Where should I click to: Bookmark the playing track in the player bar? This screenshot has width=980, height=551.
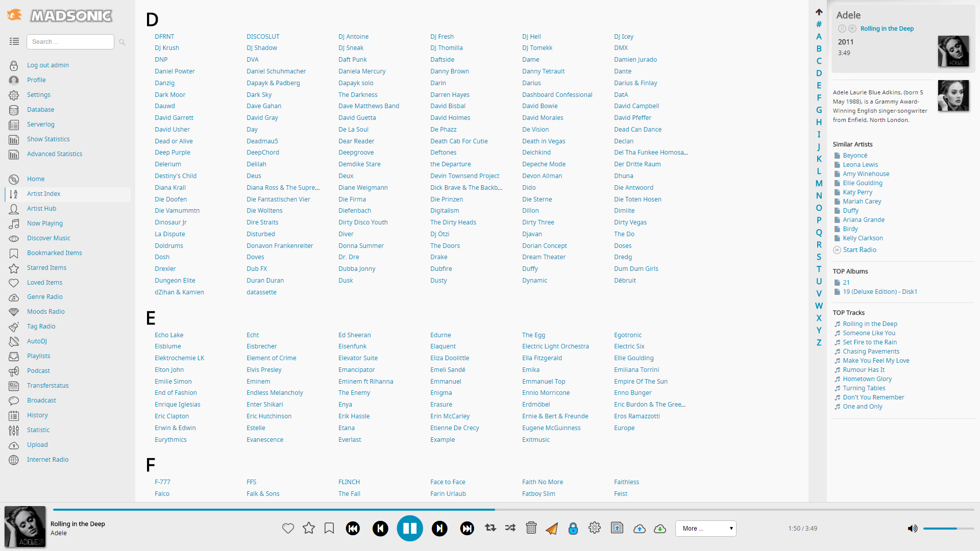(x=329, y=529)
